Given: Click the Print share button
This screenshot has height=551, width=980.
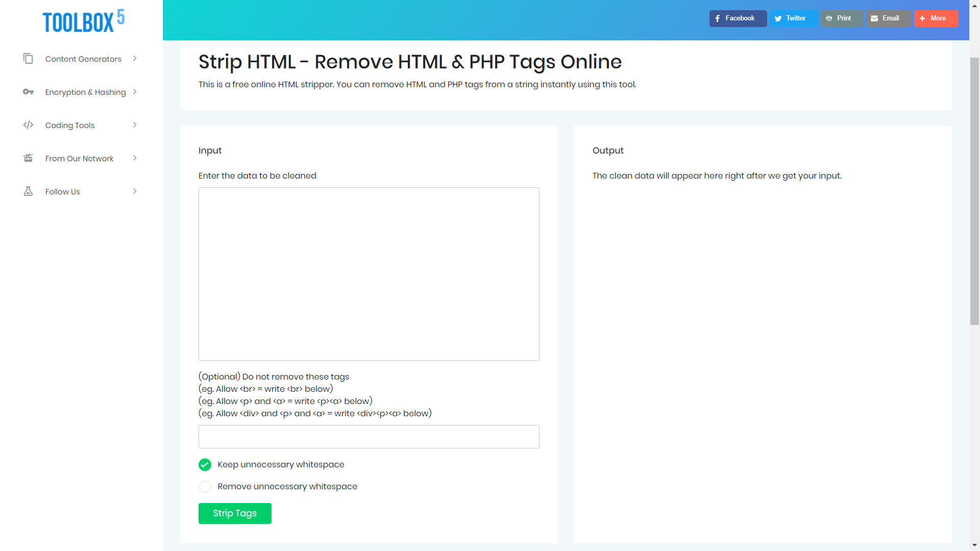Looking at the screenshot, I should tap(841, 18).
